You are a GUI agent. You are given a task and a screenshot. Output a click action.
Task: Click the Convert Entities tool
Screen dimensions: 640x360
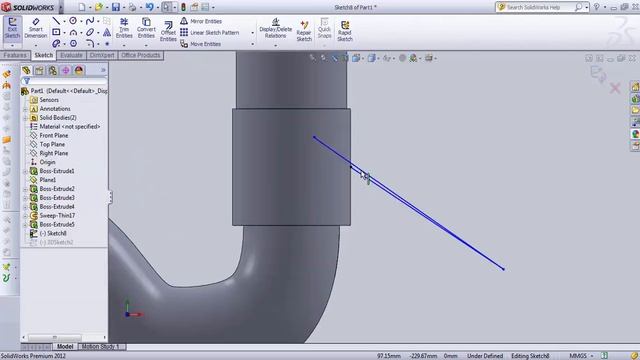(x=146, y=28)
